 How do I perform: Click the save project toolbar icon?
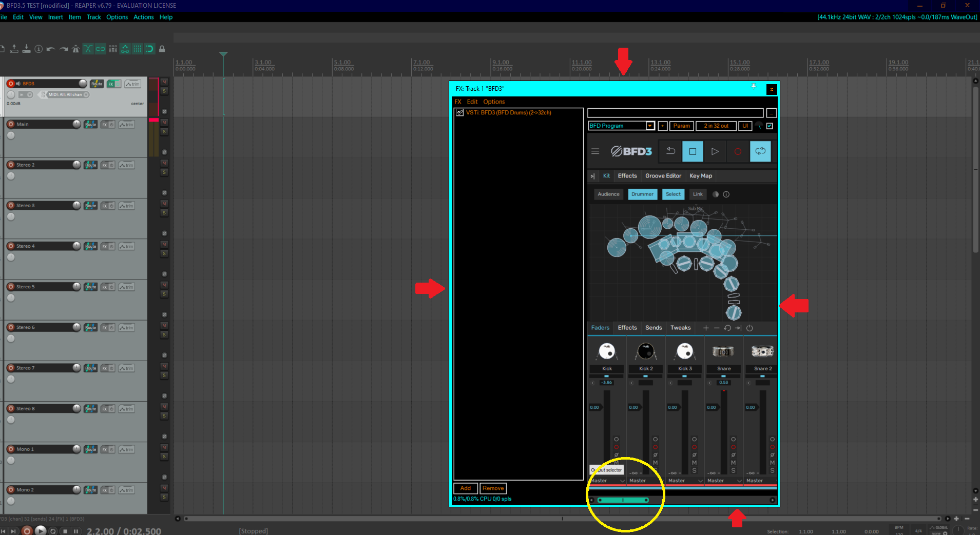click(x=26, y=49)
